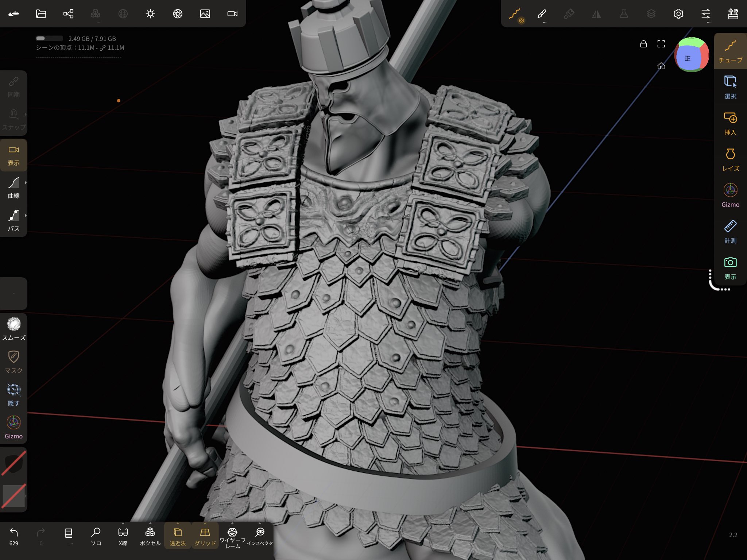
Task: Open the Files folder menu
Action: click(x=41, y=14)
